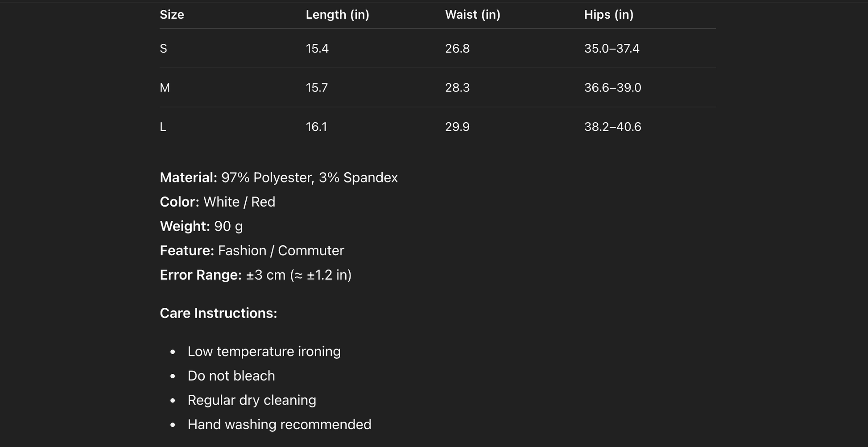Image resolution: width=868 pixels, height=447 pixels.
Task: Click the Error Range line
Action: pos(255,275)
